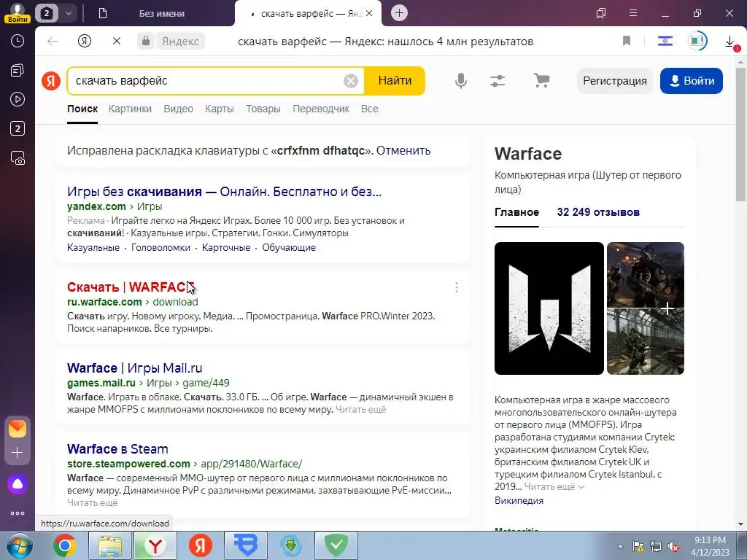
Task: Bookmark this page with the flag icon
Action: pos(627,41)
